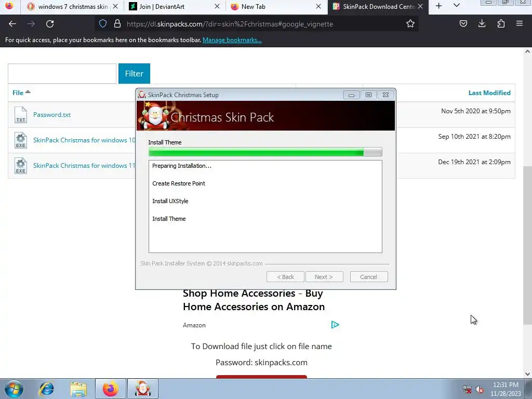Show the Firefox downloads panel

(x=482, y=24)
